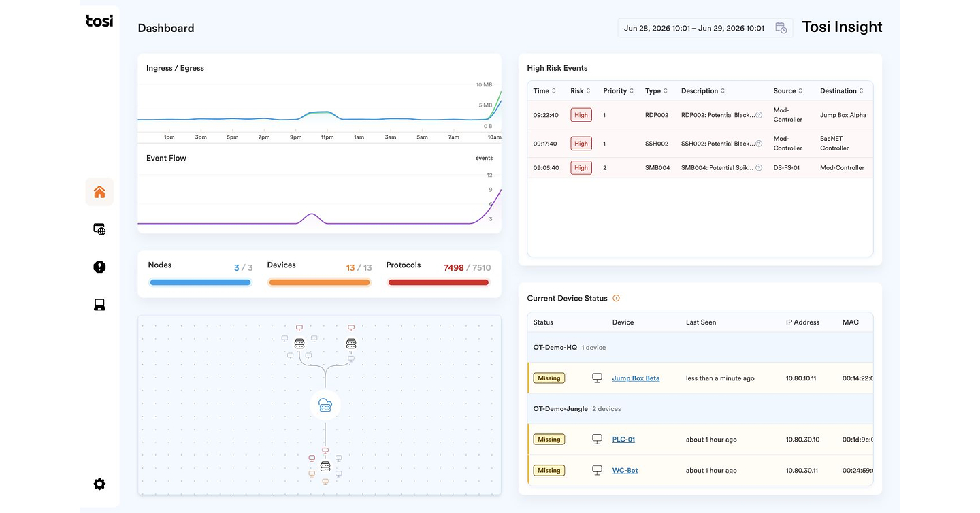Select red device icon above top-left server node
Viewport: 980px width, 513px height.
click(x=299, y=328)
